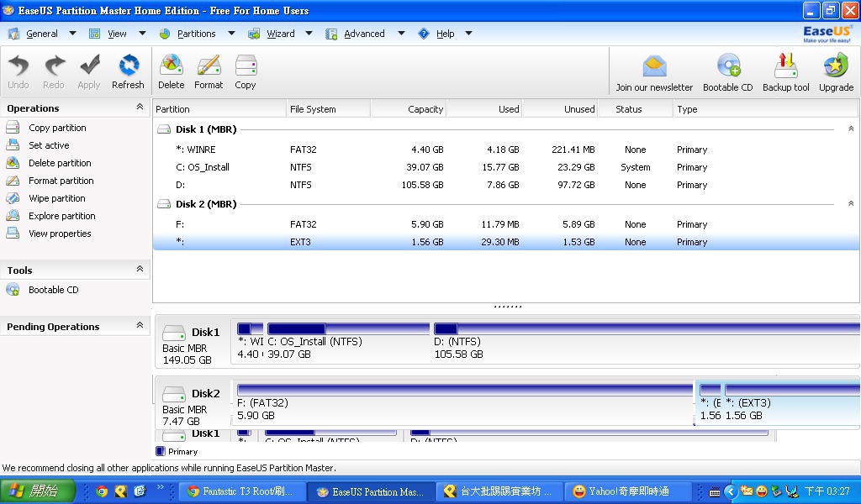The width and height of the screenshot is (861, 504).
Task: Choose Format partition in Operations panel
Action: coord(61,181)
